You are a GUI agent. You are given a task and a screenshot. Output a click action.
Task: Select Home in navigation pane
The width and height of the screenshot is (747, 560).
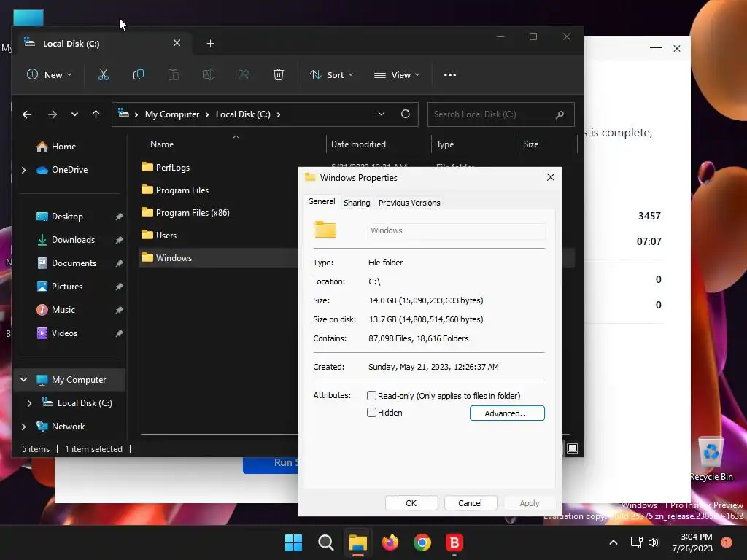63,147
